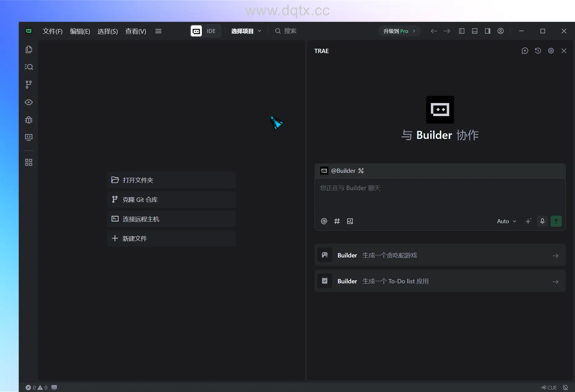Navigate forward with the right arrow
This screenshot has width=575, height=392.
pyautogui.click(x=447, y=31)
